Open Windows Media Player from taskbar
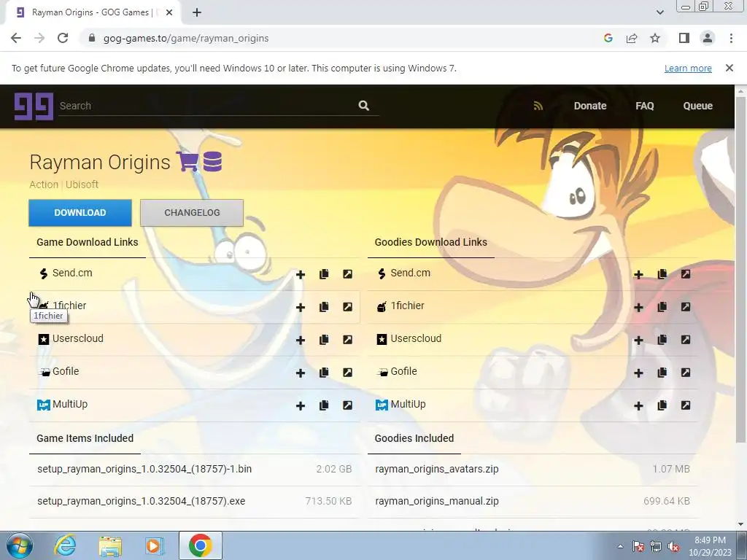Image resolution: width=747 pixels, height=560 pixels. [x=155, y=545]
